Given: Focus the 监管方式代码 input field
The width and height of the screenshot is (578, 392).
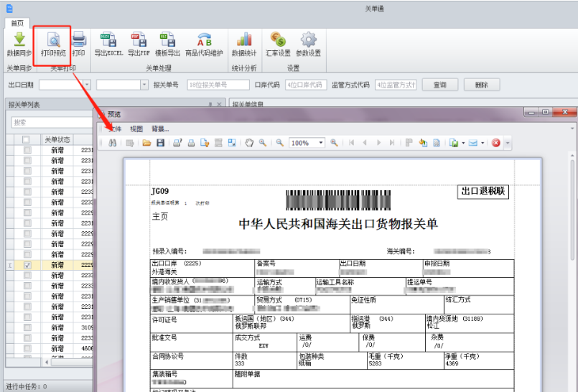Looking at the screenshot, I should [396, 85].
